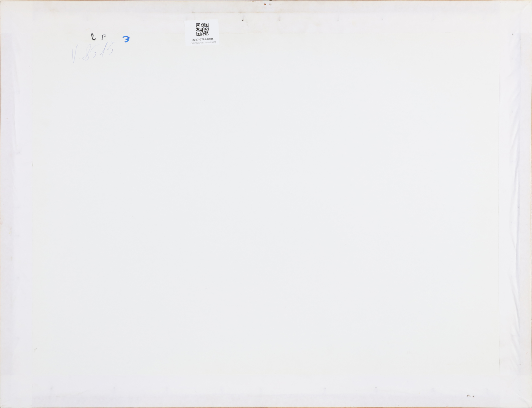Select the label number 2017-0791-0001
532x408 pixels.
point(202,39)
